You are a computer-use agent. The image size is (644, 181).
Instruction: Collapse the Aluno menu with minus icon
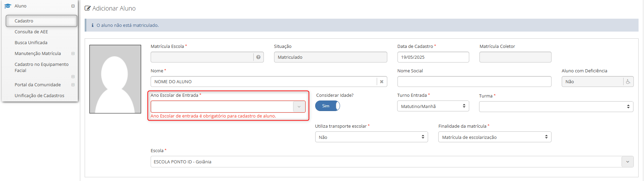73,6
